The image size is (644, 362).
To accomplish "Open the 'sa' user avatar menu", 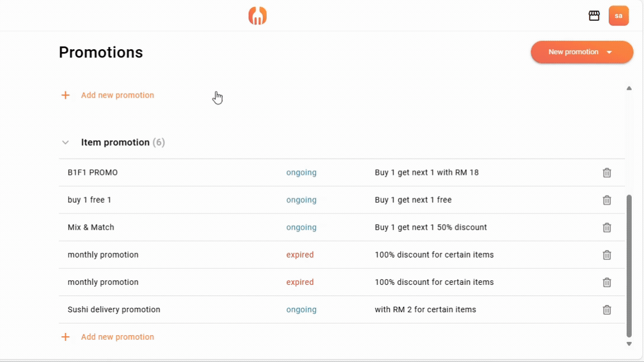I will (x=618, y=16).
